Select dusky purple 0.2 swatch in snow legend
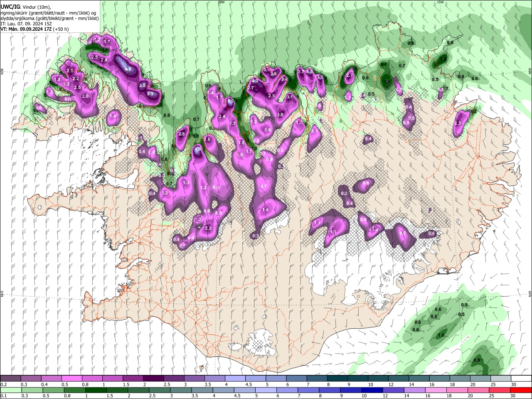 10,379
